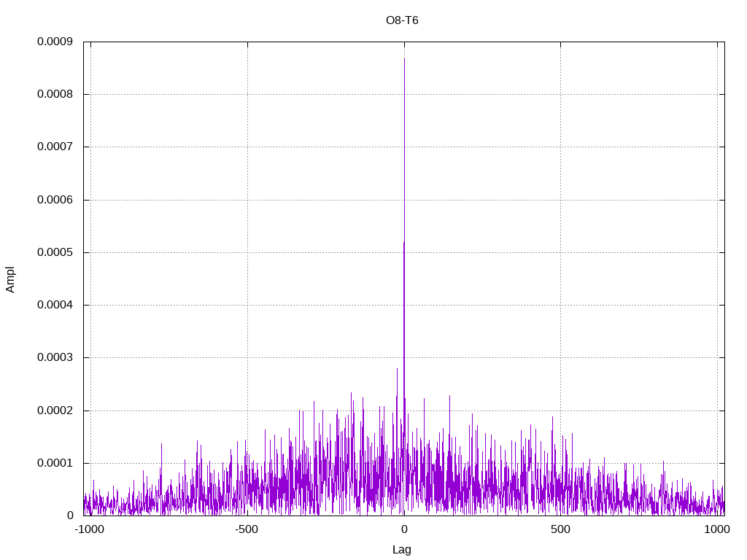Click the tip of the central peak at lag 0
The image size is (747, 560).
(404, 58)
